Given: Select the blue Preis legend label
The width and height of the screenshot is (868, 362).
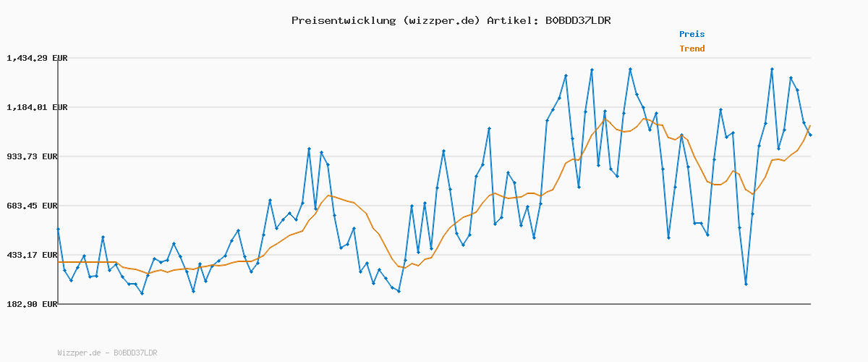Looking at the screenshot, I should coord(692,34).
